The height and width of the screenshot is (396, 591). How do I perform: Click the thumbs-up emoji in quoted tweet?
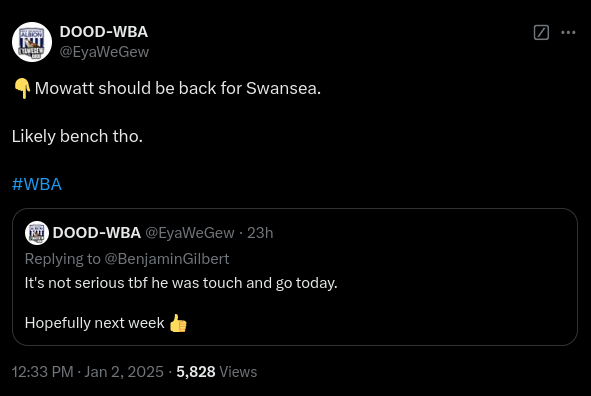(178, 323)
